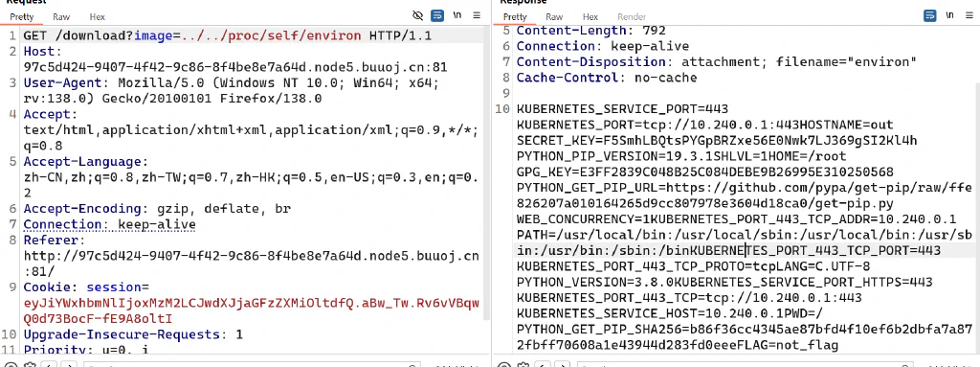Click the SECRET_KEY=F5SmhLBQts value line
This screenshot has width=980, height=367.
coord(717,140)
